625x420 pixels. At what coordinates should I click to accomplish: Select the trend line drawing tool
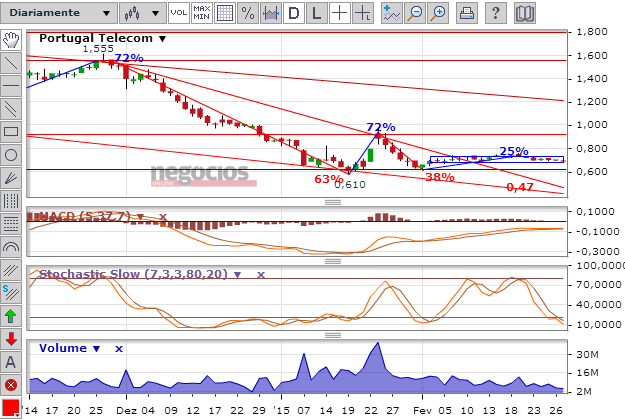pyautogui.click(x=11, y=63)
